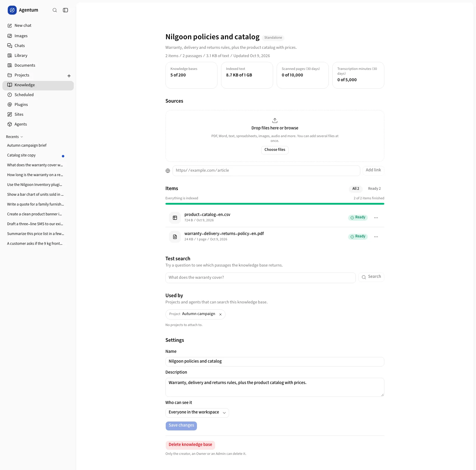Remove the Autumn campaign project chip

(x=220, y=314)
